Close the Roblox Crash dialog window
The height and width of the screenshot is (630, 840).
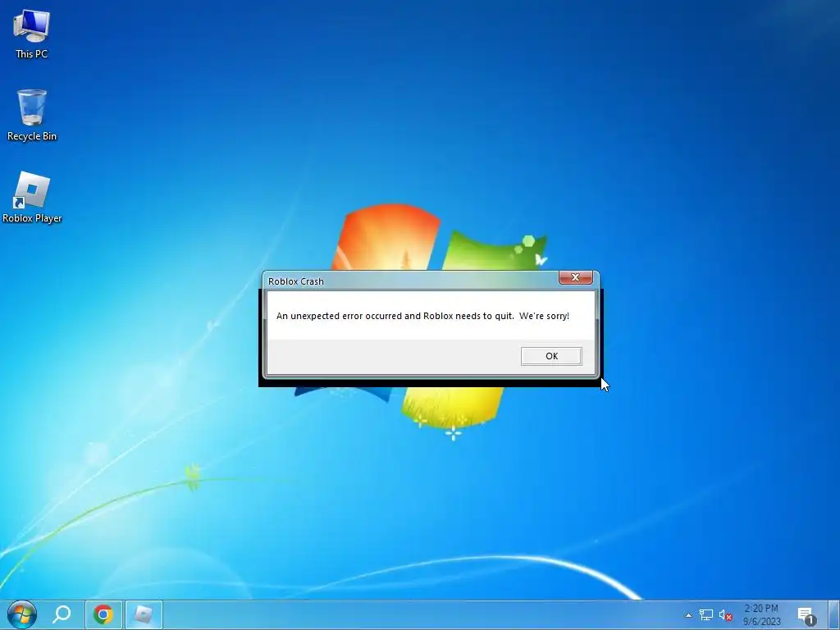click(x=575, y=277)
